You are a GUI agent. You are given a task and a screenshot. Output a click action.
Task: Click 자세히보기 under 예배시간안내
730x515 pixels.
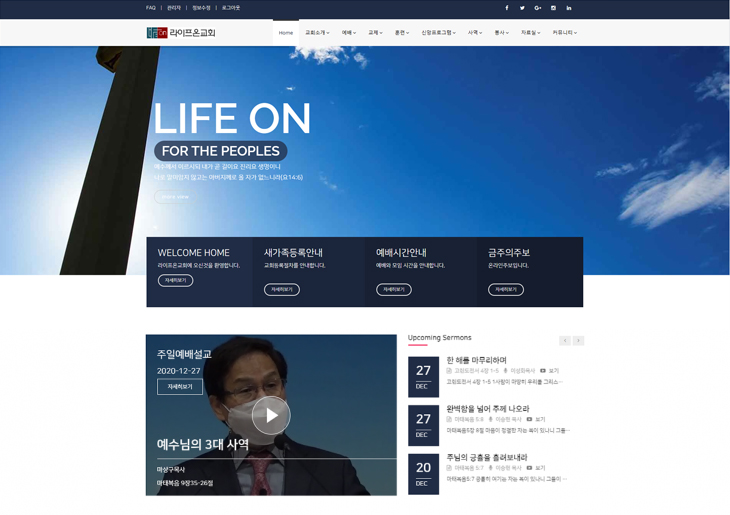(x=394, y=290)
